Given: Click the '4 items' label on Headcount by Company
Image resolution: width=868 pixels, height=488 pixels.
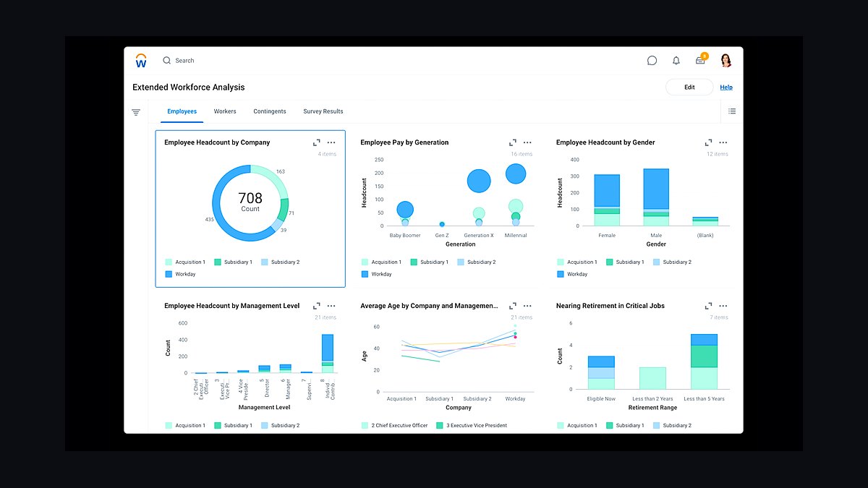Looking at the screenshot, I should (327, 154).
